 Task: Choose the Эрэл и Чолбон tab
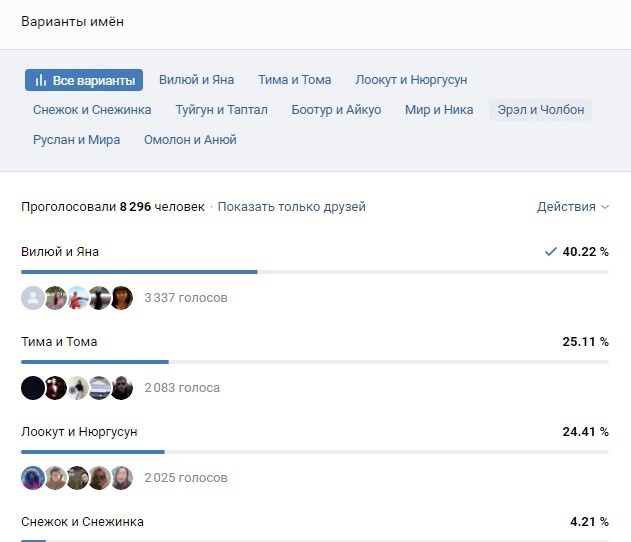tap(540, 110)
